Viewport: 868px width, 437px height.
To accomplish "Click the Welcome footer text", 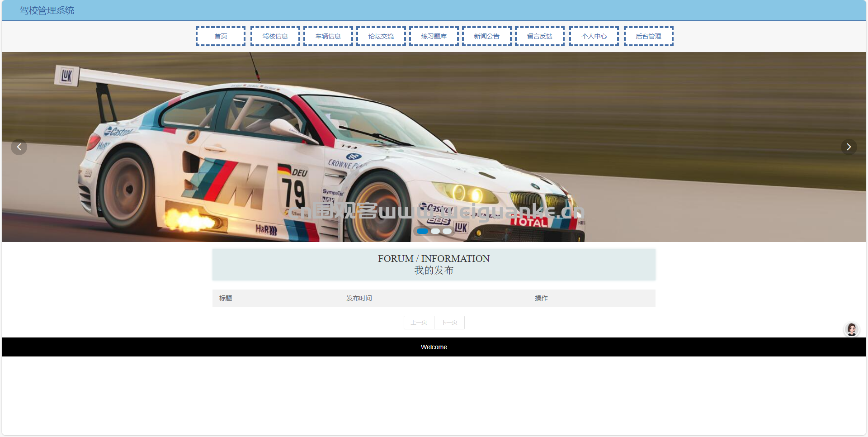I will point(434,347).
